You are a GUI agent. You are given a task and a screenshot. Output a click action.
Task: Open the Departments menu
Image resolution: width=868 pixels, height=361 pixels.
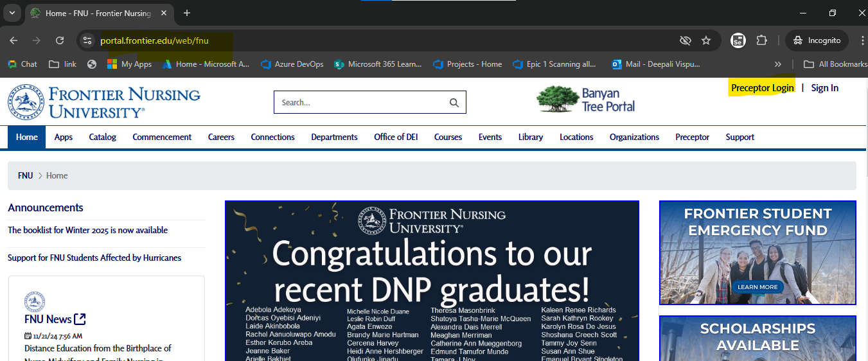[x=334, y=137]
